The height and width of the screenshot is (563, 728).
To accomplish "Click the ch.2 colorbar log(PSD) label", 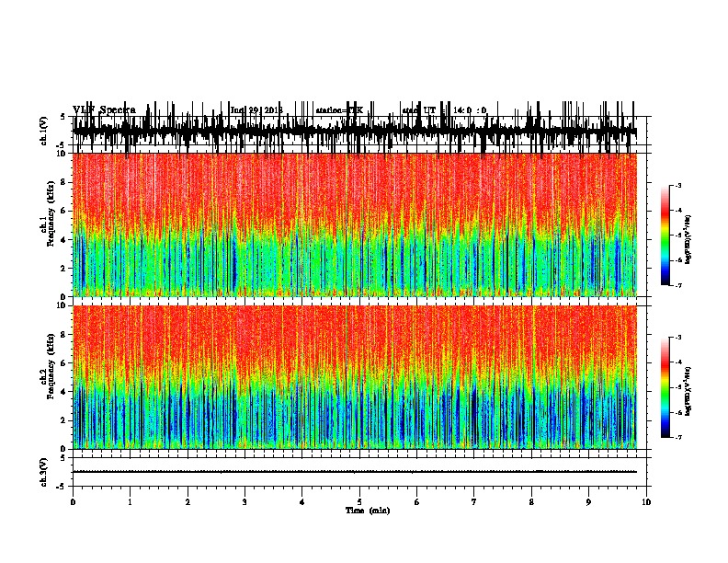I will point(688,391).
